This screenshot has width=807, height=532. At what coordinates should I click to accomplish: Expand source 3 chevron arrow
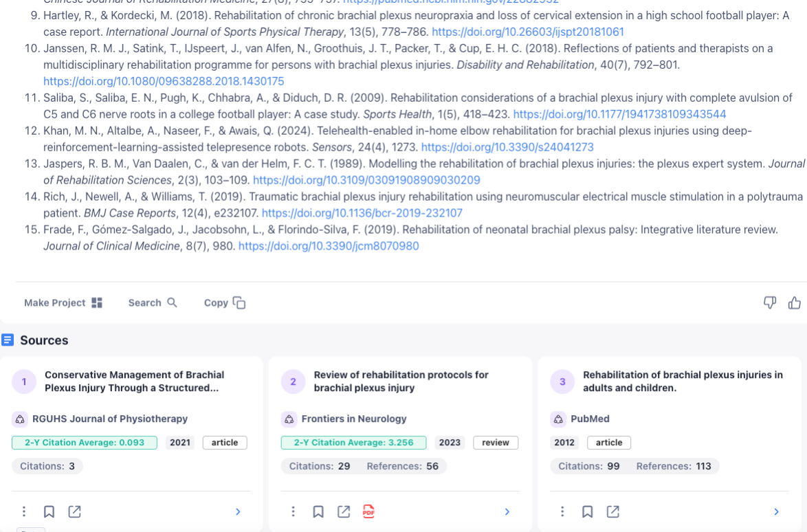[x=776, y=511]
